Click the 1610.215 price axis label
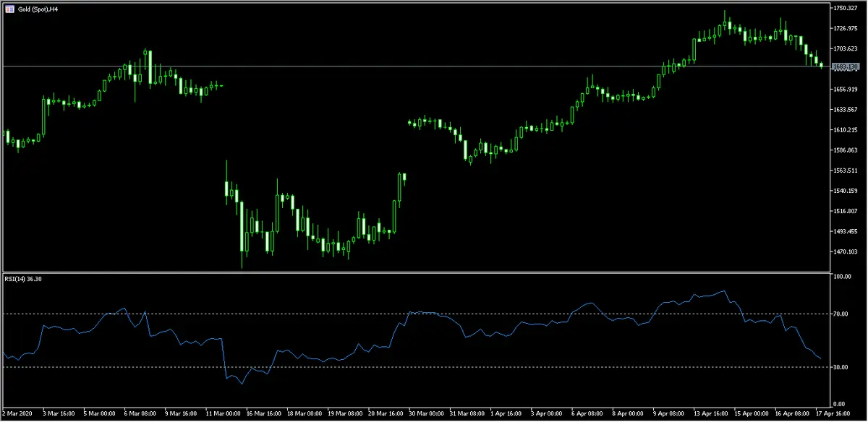868x422 pixels. coord(845,130)
